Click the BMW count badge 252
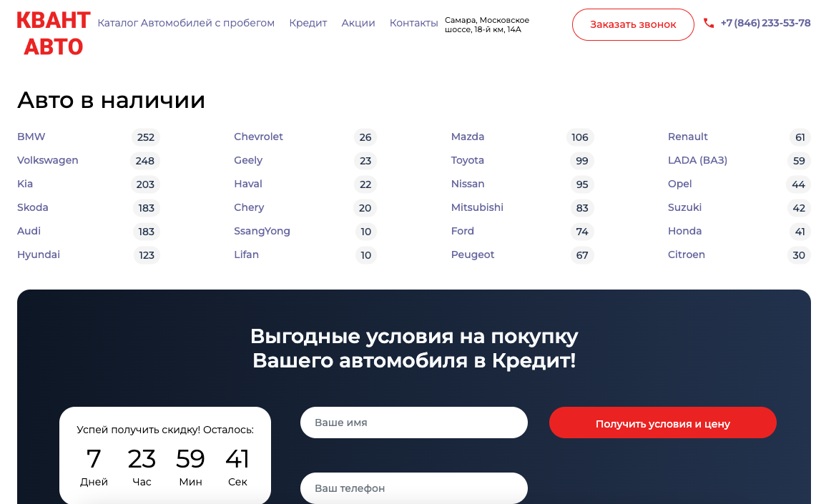 [146, 137]
